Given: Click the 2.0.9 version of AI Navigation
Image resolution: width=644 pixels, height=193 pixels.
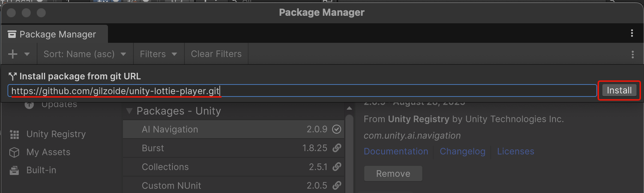Looking at the screenshot, I should point(317,129).
